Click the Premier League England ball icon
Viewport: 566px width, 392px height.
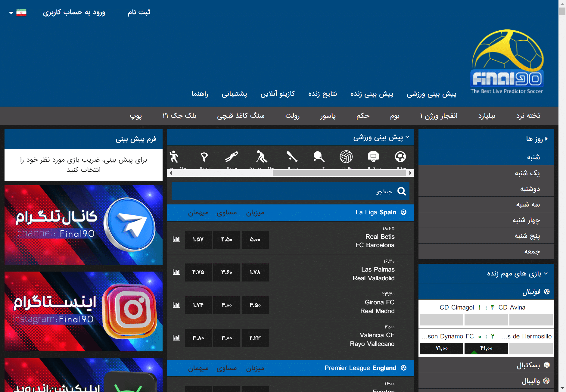[x=404, y=368]
